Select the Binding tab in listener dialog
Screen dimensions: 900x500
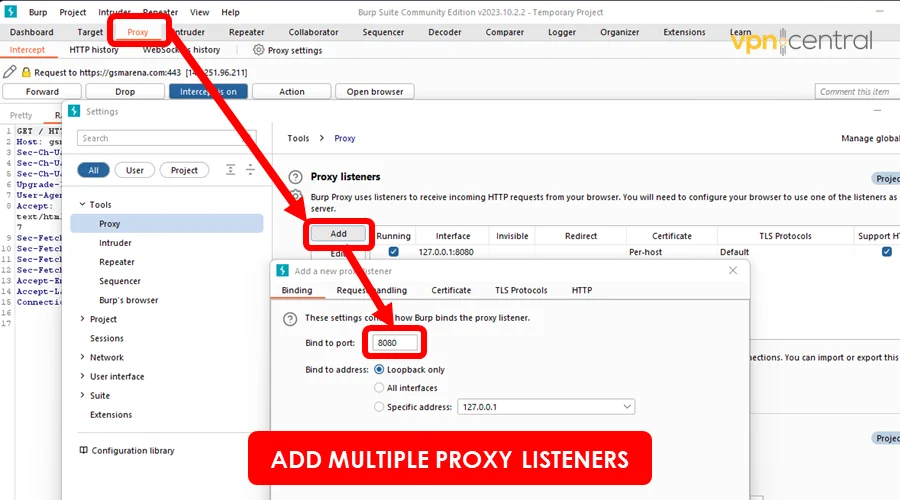(x=297, y=290)
